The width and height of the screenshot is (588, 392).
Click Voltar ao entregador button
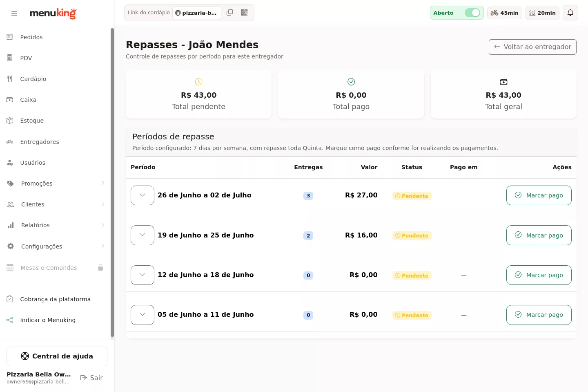pyautogui.click(x=532, y=47)
